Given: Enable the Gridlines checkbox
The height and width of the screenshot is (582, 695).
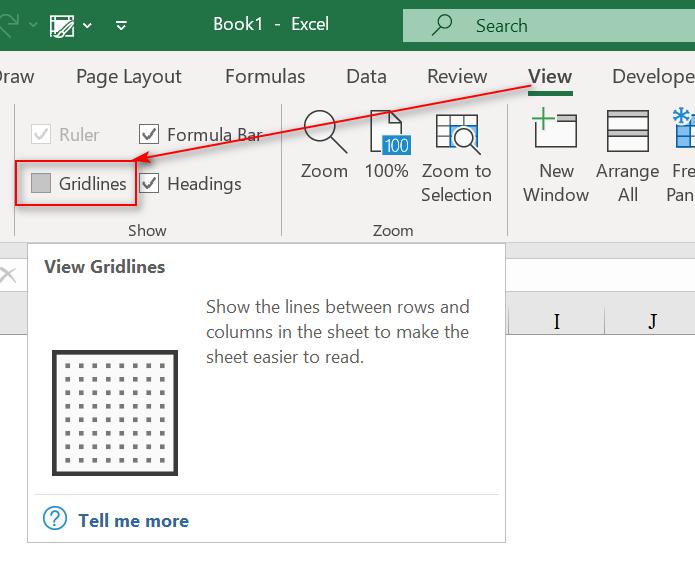Looking at the screenshot, I should [41, 183].
